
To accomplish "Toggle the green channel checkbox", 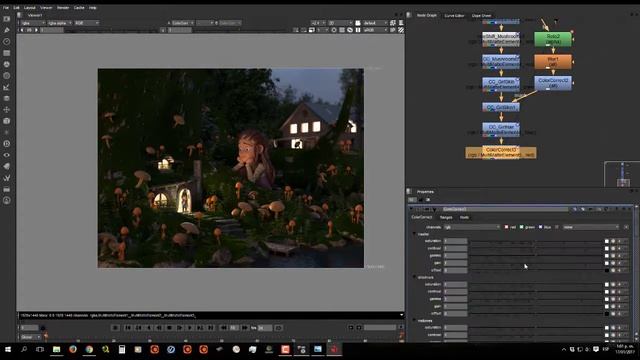I will 522,227.
